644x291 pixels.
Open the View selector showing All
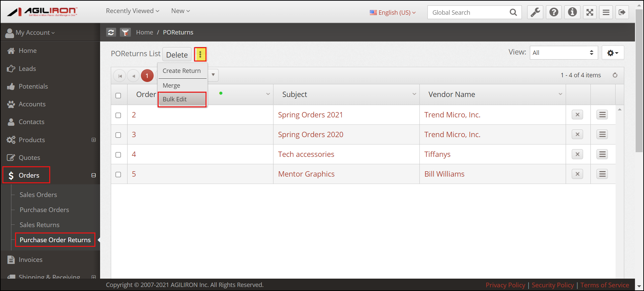(564, 53)
